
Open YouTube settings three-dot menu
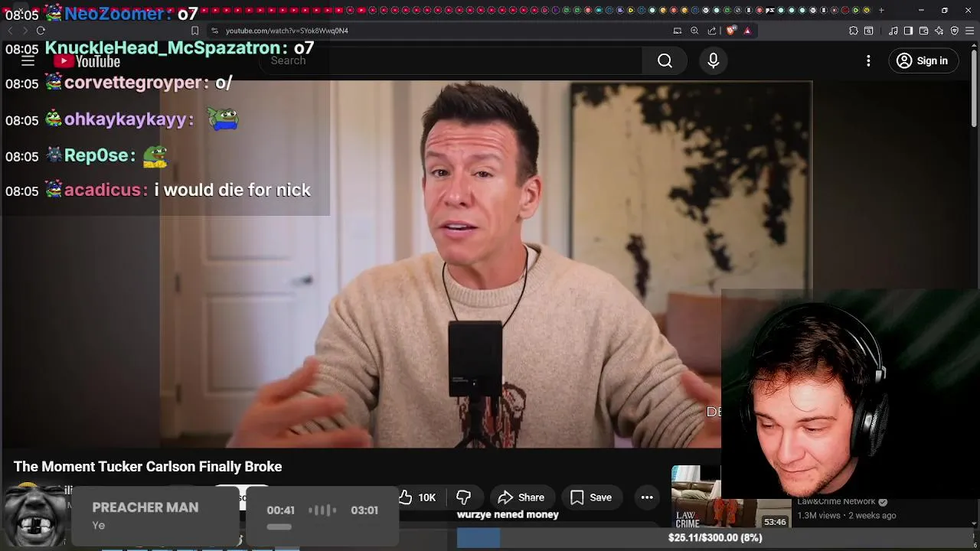pos(868,61)
